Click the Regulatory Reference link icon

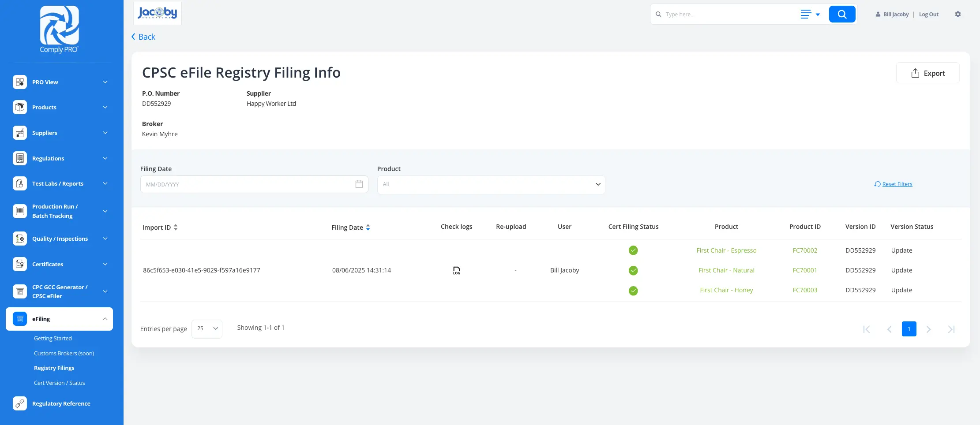(20, 403)
